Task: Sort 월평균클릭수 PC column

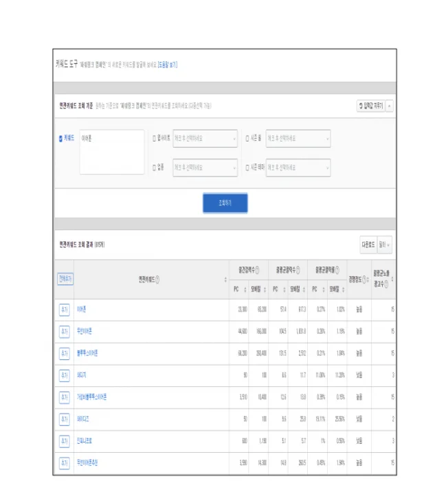Action: 284,289
